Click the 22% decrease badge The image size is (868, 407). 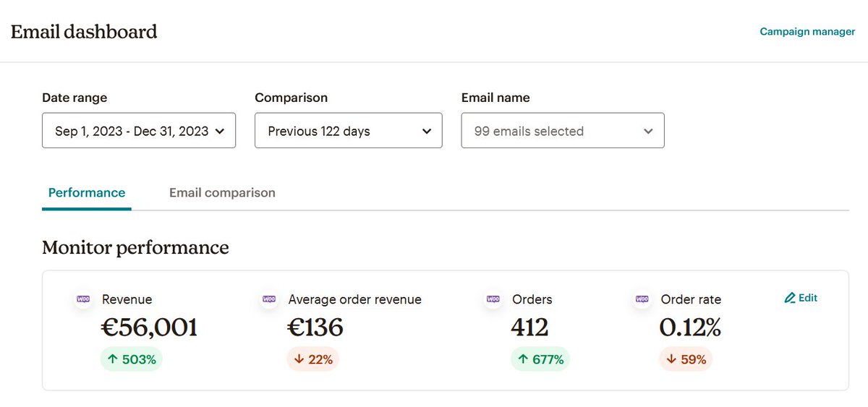pos(313,359)
